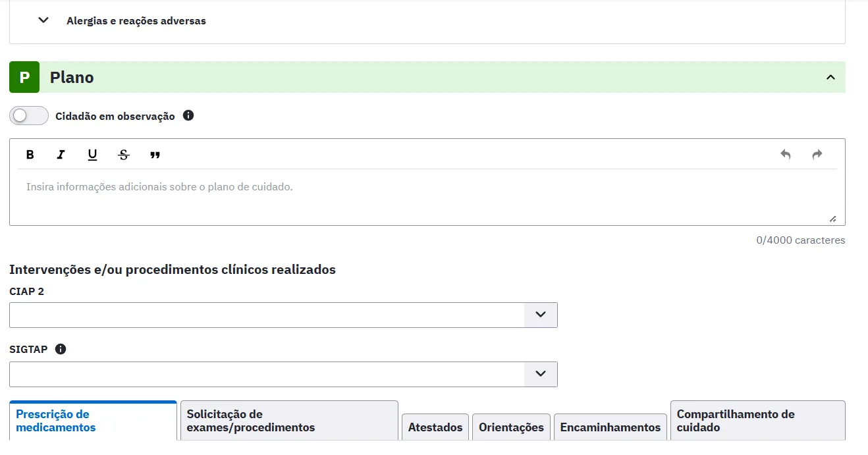Open the CIAP 2 dropdown arrow
Viewport: 868px width, 455px height.
point(541,315)
